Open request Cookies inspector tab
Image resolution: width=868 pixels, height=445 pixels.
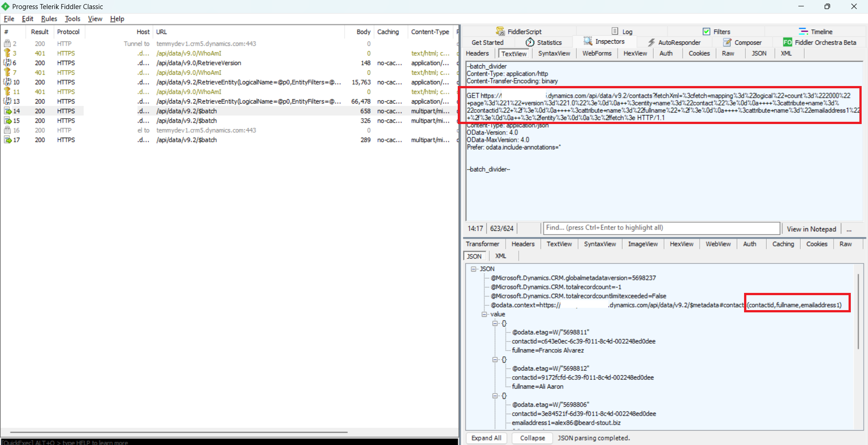[x=699, y=53]
